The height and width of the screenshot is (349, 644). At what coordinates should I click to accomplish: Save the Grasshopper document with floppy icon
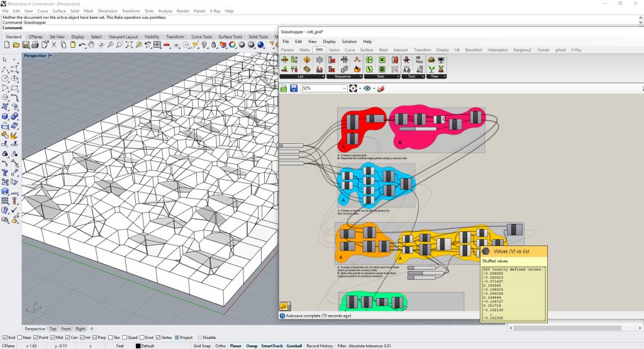[293, 89]
